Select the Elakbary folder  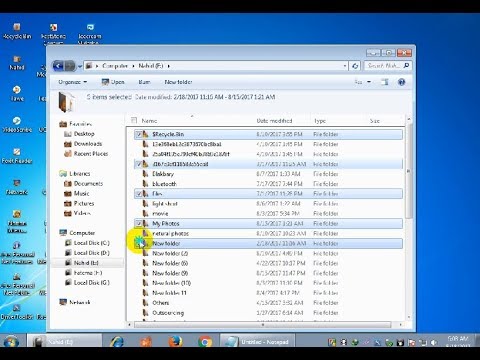[163, 174]
